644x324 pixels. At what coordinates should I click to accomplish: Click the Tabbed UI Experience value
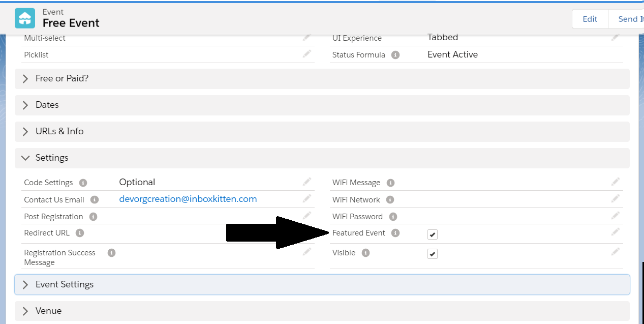(x=443, y=37)
